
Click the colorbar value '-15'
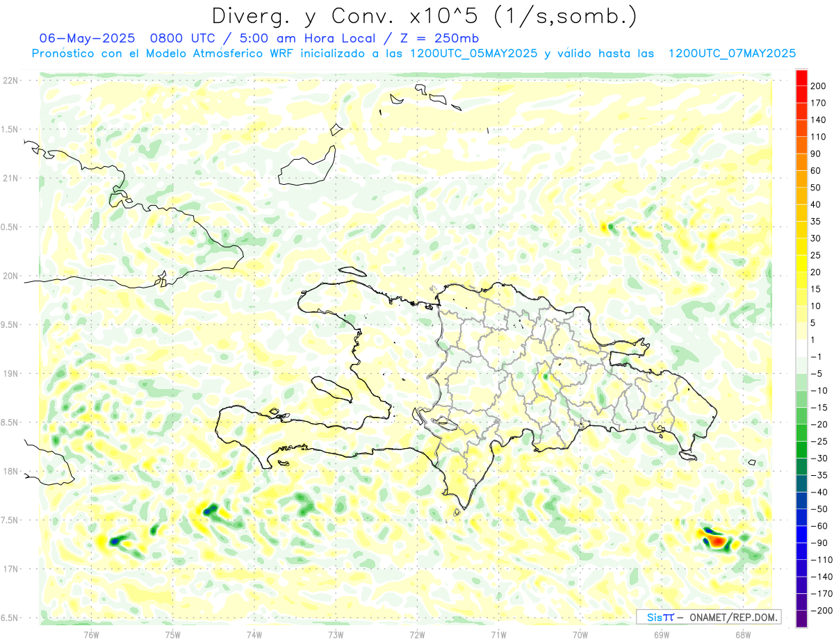click(x=821, y=408)
